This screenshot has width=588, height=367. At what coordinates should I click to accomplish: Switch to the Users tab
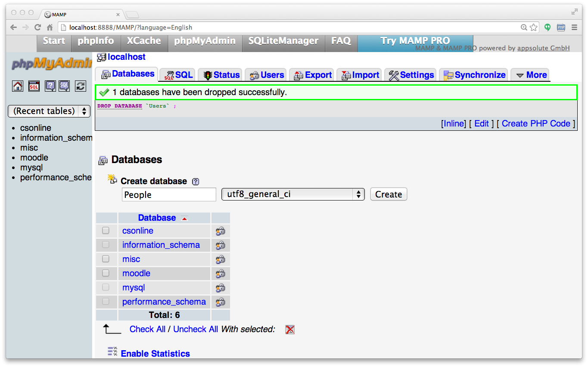(x=267, y=75)
